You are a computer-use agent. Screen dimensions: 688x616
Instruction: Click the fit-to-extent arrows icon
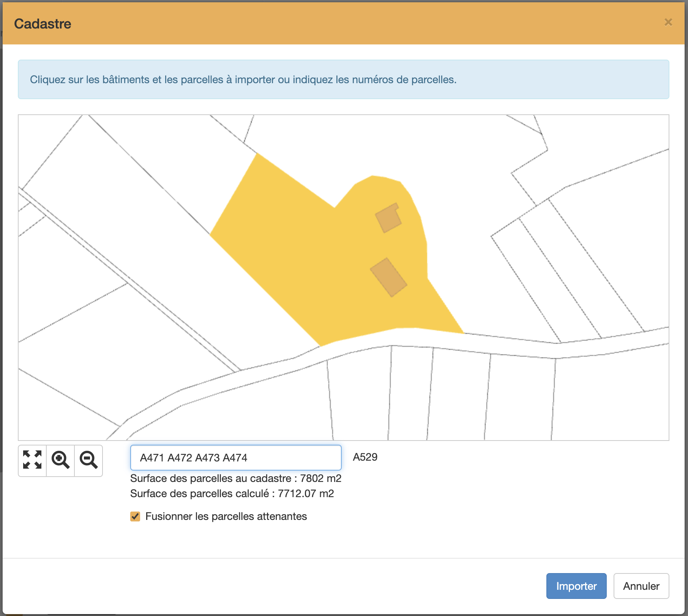click(32, 460)
